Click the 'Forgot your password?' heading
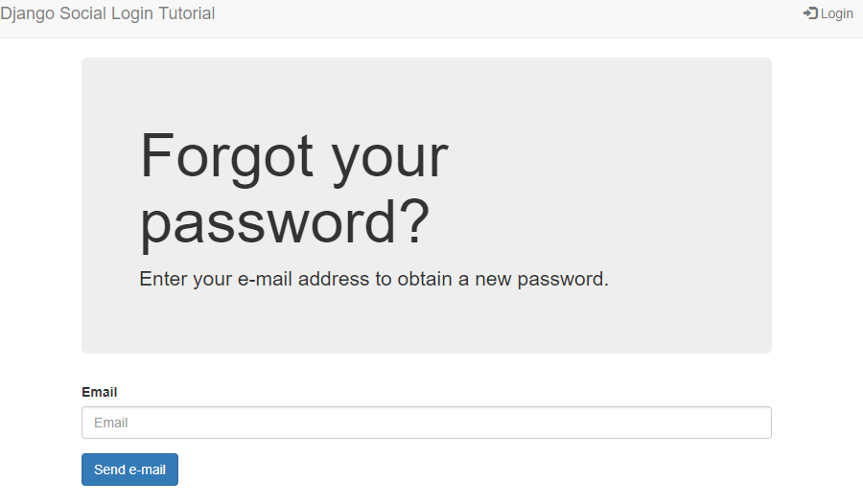 coord(293,188)
